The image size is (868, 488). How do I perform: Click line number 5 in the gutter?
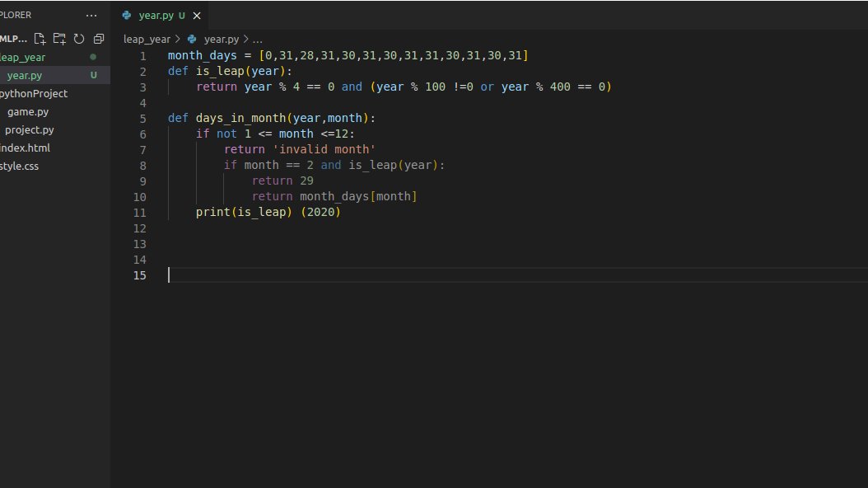click(x=142, y=119)
